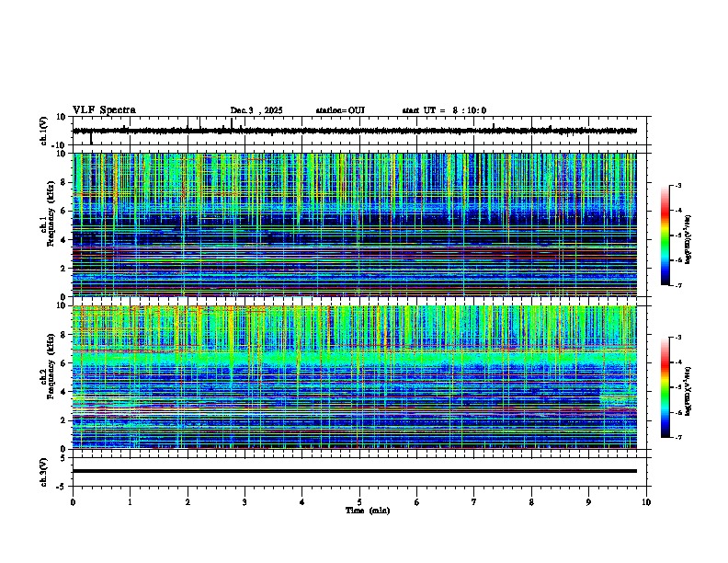Click the "4" kHz tick on ch.2 frequency axis
The width and height of the screenshot is (728, 563).
tap(63, 392)
